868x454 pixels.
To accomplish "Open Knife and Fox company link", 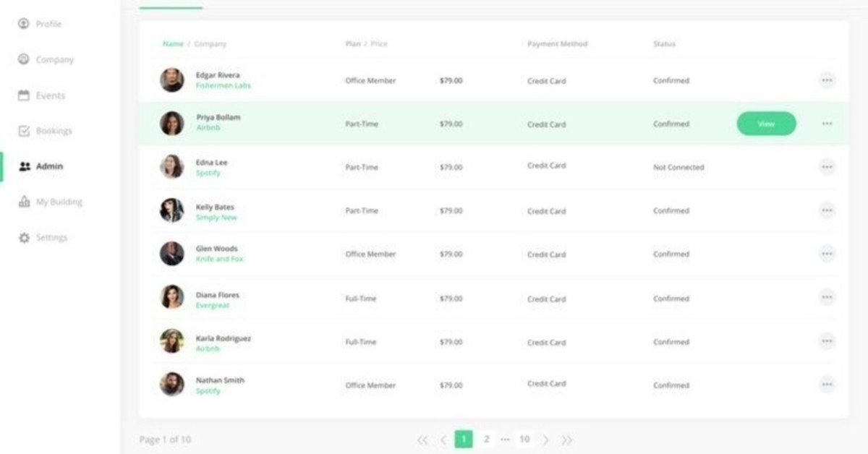I will (x=219, y=259).
